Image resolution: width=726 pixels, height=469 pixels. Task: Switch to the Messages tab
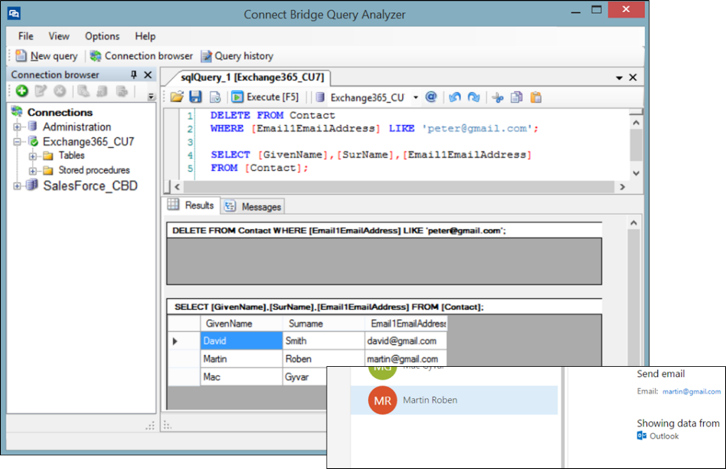(253, 206)
